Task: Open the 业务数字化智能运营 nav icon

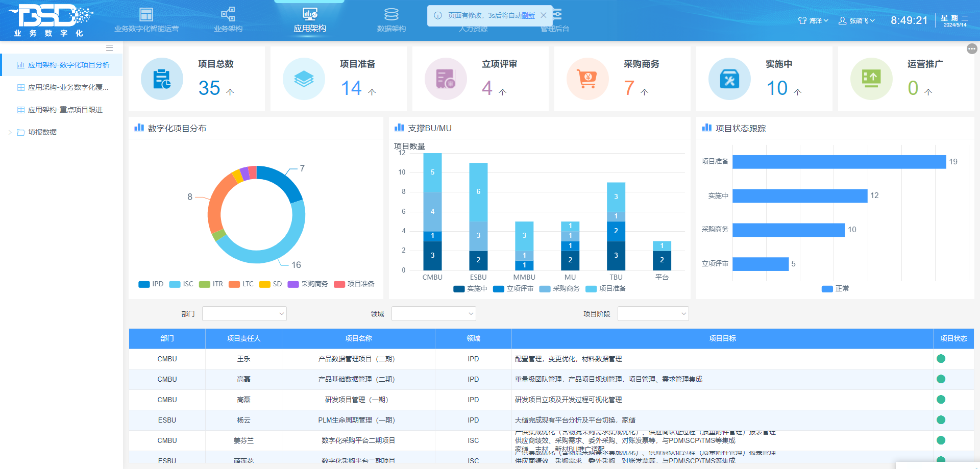Action: click(x=146, y=14)
